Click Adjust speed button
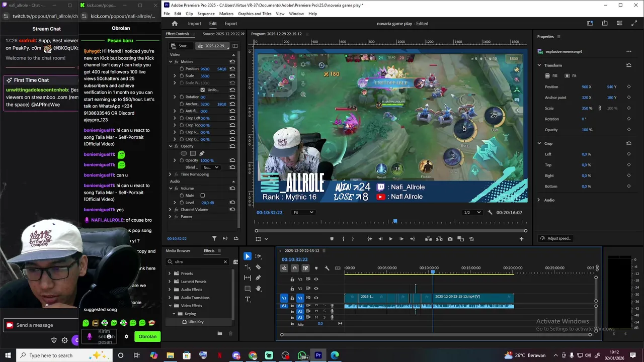Viewport: 644px width, 362px height. [555, 238]
